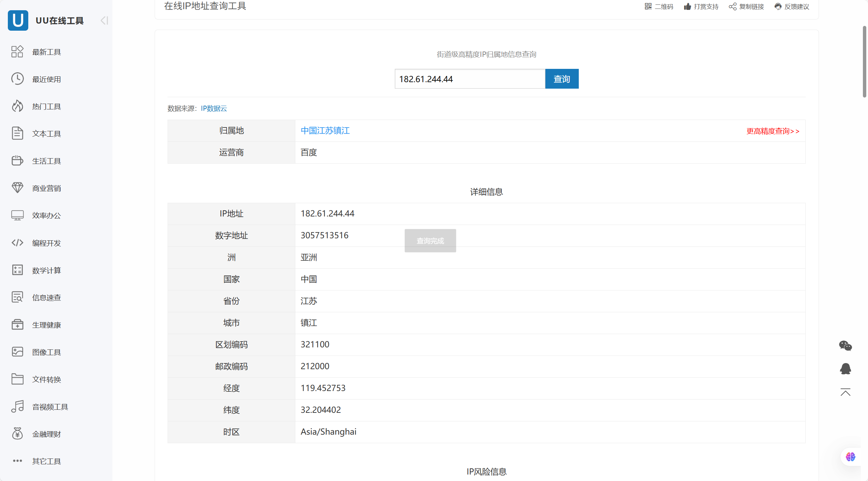Screen dimensions: 868x481
Task: Click the 打赏支持 thumbs-up icon
Action: point(687,6)
